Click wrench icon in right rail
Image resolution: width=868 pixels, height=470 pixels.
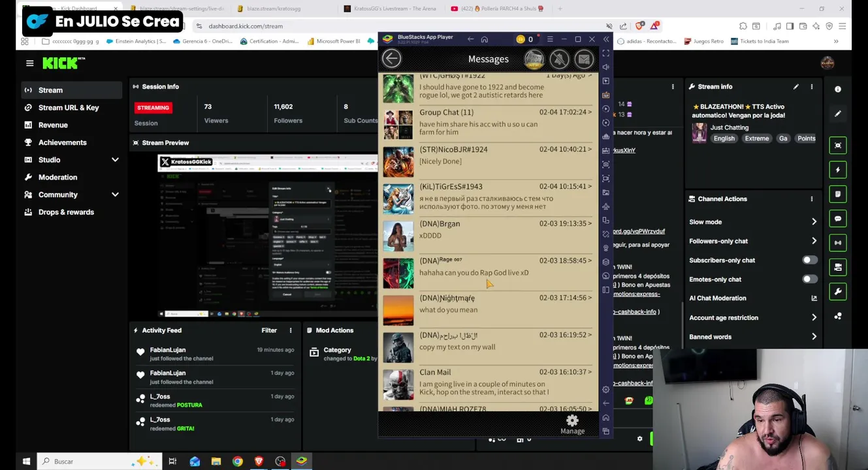838,291
